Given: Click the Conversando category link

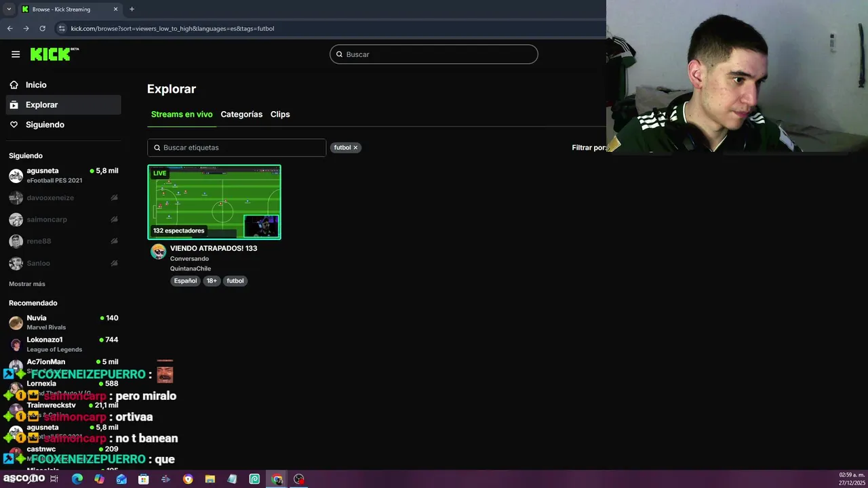Looking at the screenshot, I should point(189,259).
